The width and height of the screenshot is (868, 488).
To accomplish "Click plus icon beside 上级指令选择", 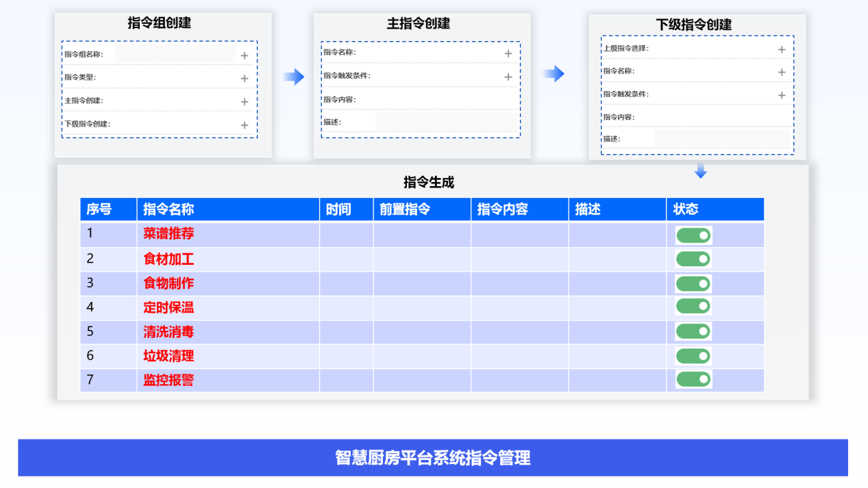I will pos(781,49).
